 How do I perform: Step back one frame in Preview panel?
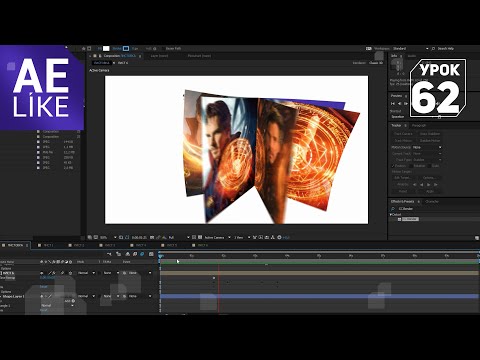(399, 104)
